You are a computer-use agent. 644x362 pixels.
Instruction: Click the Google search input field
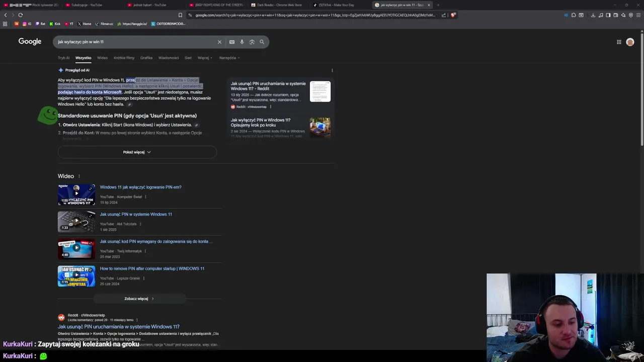[136, 42]
